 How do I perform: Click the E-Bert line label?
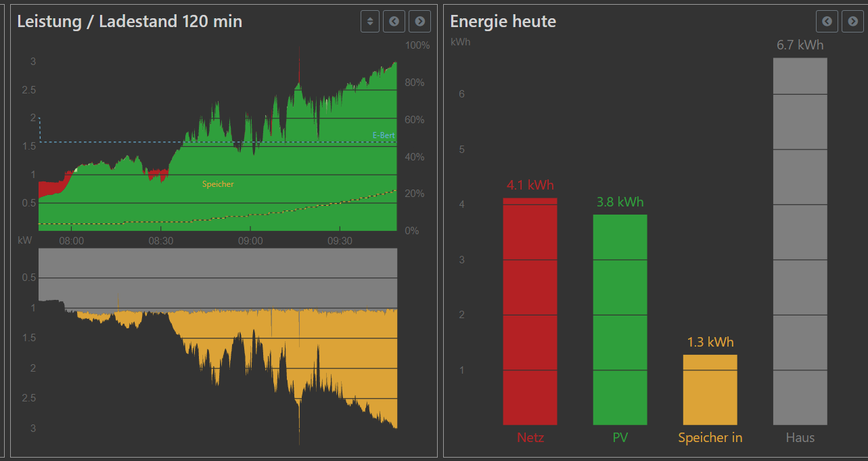[384, 135]
